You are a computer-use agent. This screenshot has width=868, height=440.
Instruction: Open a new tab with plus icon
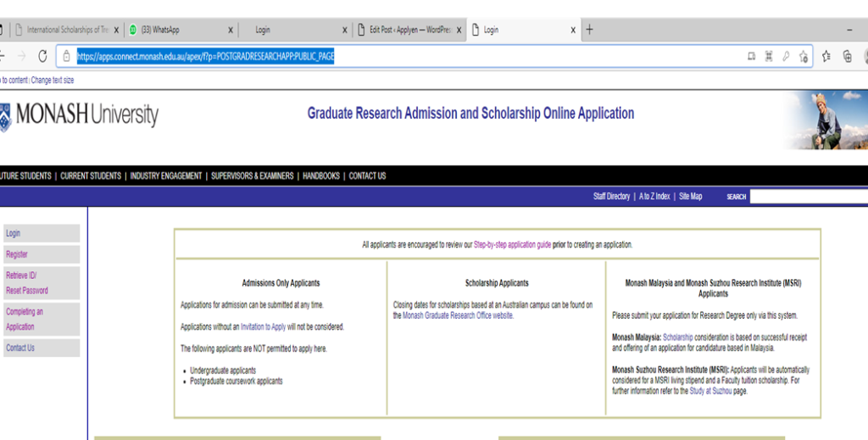590,30
